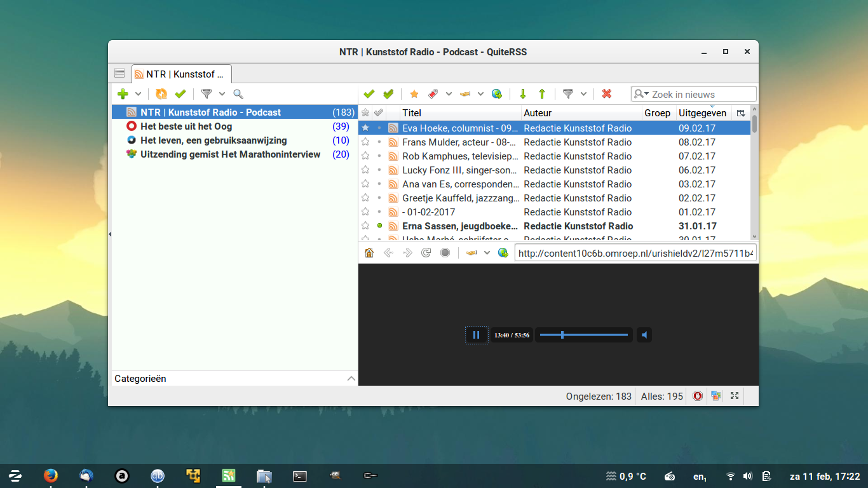Open the main menu button left of the tab
The height and width of the screenshot is (488, 868).
[119, 74]
